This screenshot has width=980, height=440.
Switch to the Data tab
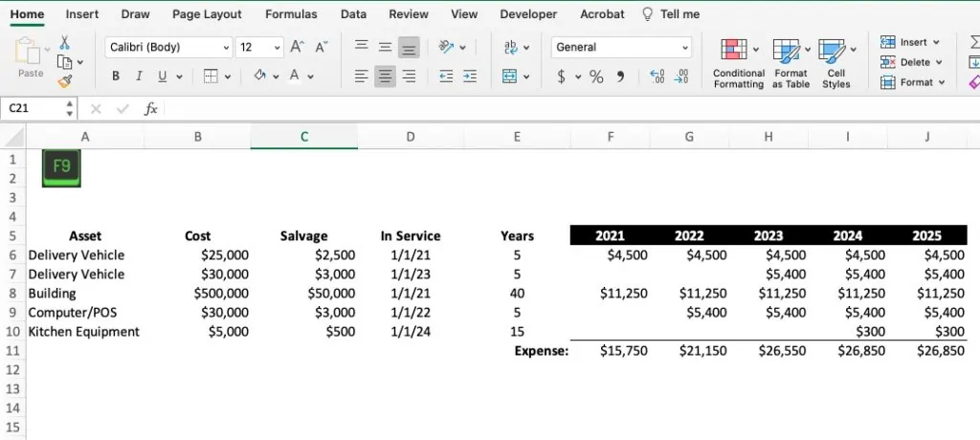pyautogui.click(x=354, y=13)
